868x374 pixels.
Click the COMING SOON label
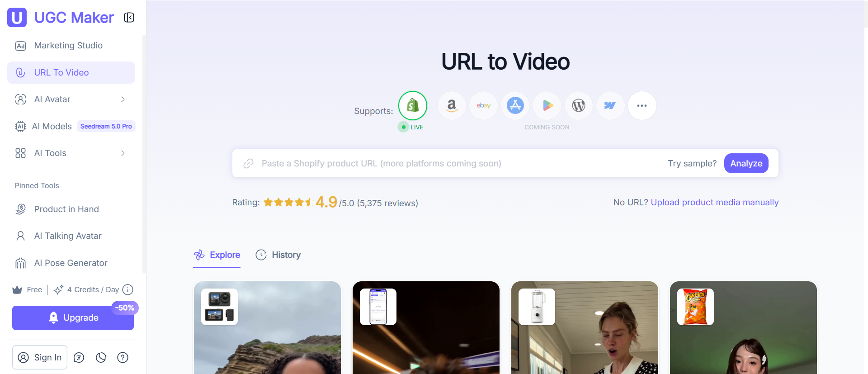547,127
